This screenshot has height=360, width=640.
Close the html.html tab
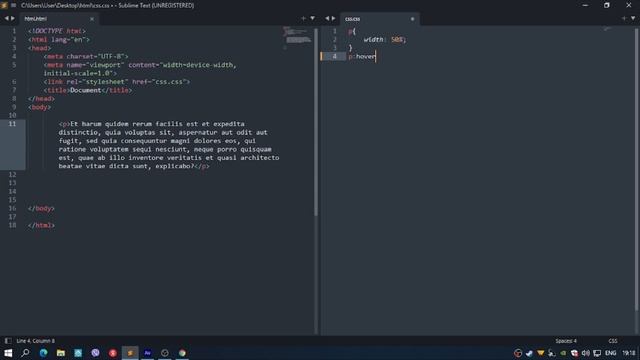(x=92, y=19)
